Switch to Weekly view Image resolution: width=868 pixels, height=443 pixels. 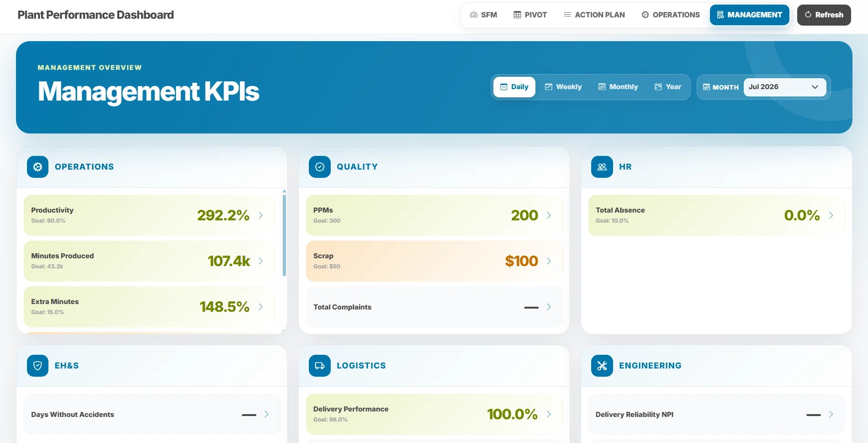[563, 87]
